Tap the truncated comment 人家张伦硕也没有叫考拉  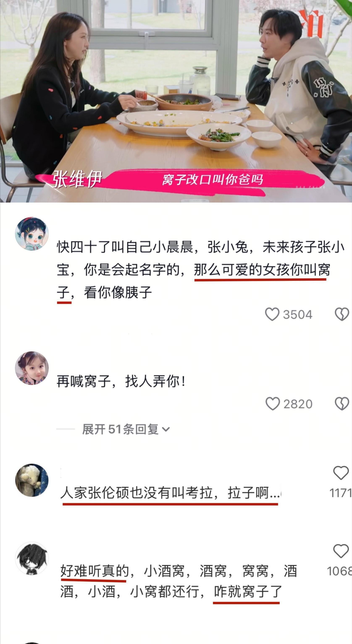click(171, 493)
